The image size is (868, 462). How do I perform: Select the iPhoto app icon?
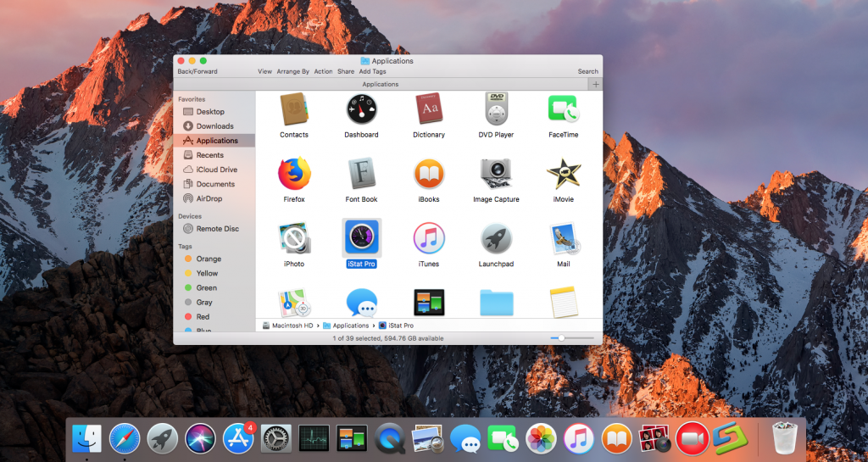pos(294,238)
